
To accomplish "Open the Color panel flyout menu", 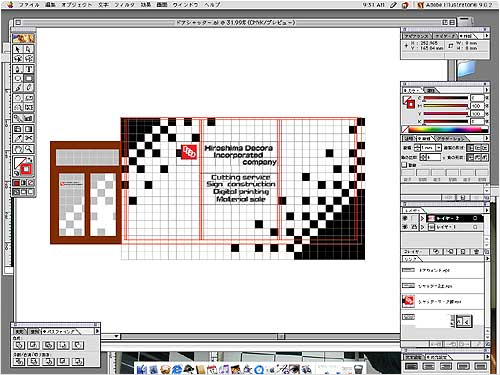I will click(486, 90).
